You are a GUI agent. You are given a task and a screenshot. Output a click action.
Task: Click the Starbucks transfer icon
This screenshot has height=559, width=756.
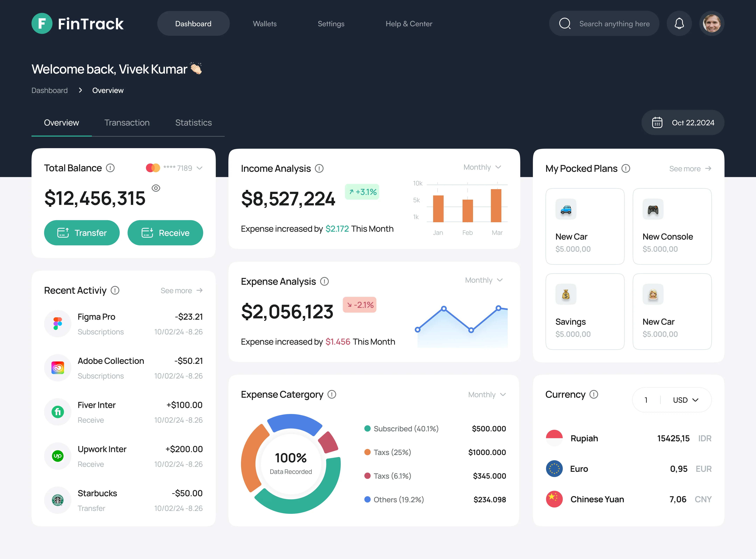pos(57,500)
